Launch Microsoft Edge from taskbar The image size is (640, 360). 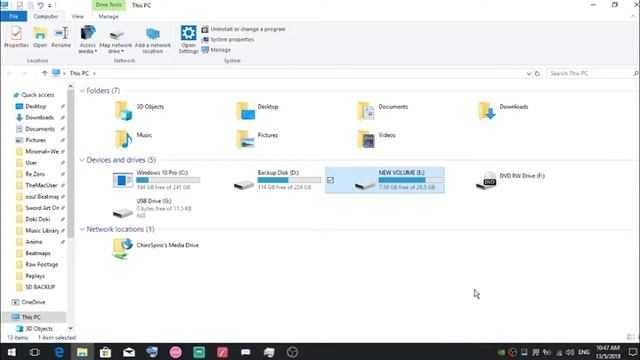[x=59, y=352]
